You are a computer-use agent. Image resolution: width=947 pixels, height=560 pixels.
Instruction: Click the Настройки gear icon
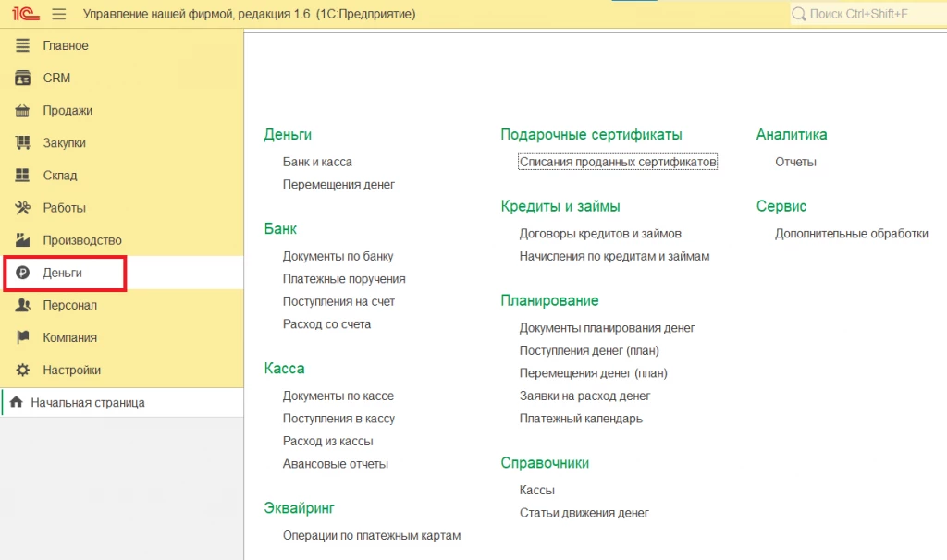point(22,370)
